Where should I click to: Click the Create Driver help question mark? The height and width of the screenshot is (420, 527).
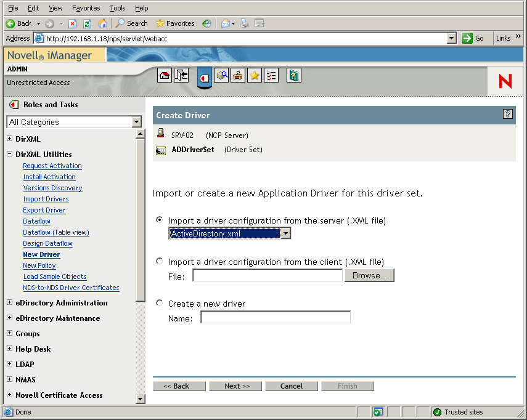(507, 113)
